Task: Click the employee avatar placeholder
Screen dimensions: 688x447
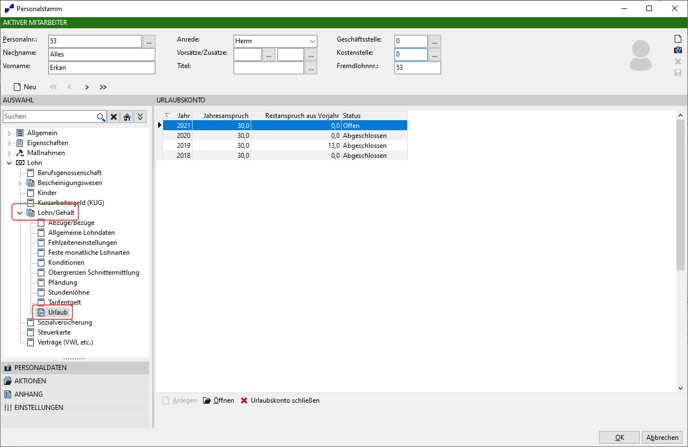Action: pyautogui.click(x=641, y=55)
